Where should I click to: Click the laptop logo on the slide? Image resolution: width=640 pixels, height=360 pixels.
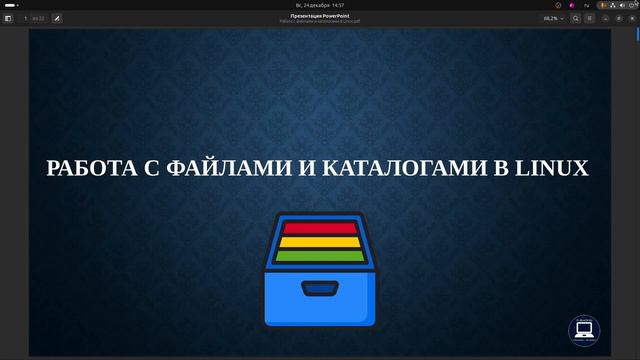click(x=584, y=330)
